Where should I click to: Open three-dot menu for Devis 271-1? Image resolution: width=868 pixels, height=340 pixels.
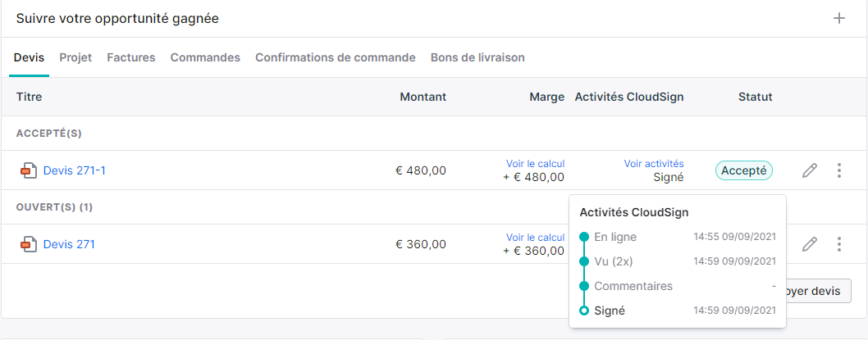[x=839, y=170]
